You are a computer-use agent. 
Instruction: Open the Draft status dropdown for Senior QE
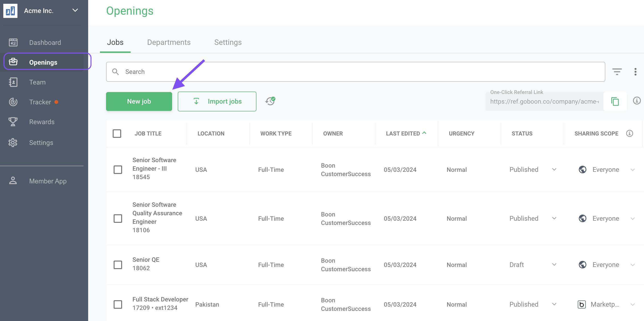(554, 265)
